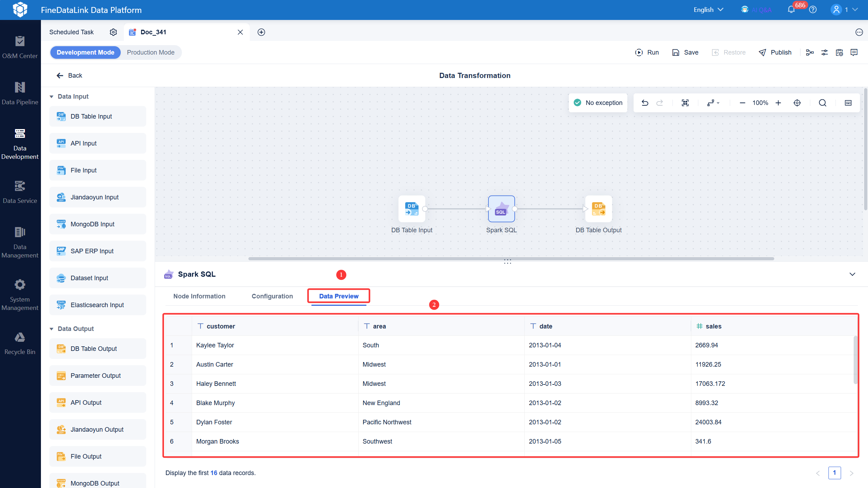Open AI Q&A assistant
The width and height of the screenshot is (868, 488).
[x=756, y=10]
